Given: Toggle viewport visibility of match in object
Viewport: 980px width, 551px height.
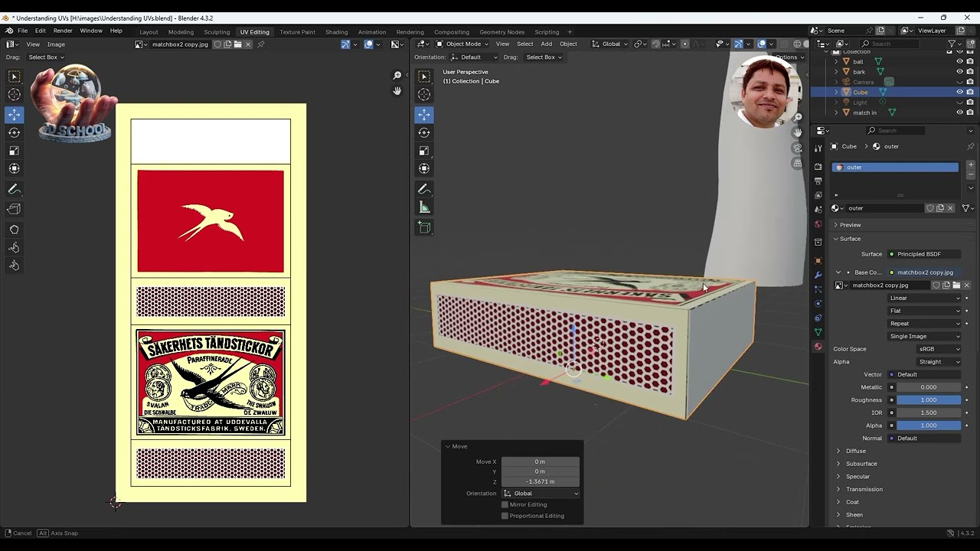Looking at the screenshot, I should coord(959,112).
